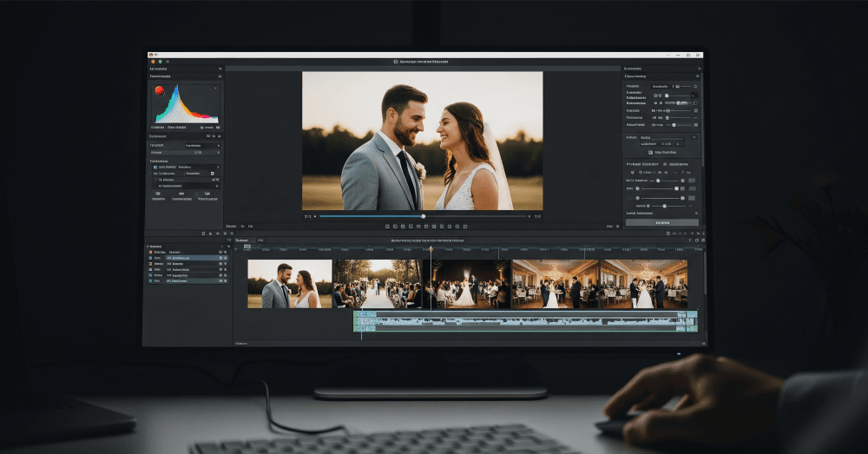Click the orange icon on the first track row
This screenshot has height=454, width=868.
(x=150, y=252)
